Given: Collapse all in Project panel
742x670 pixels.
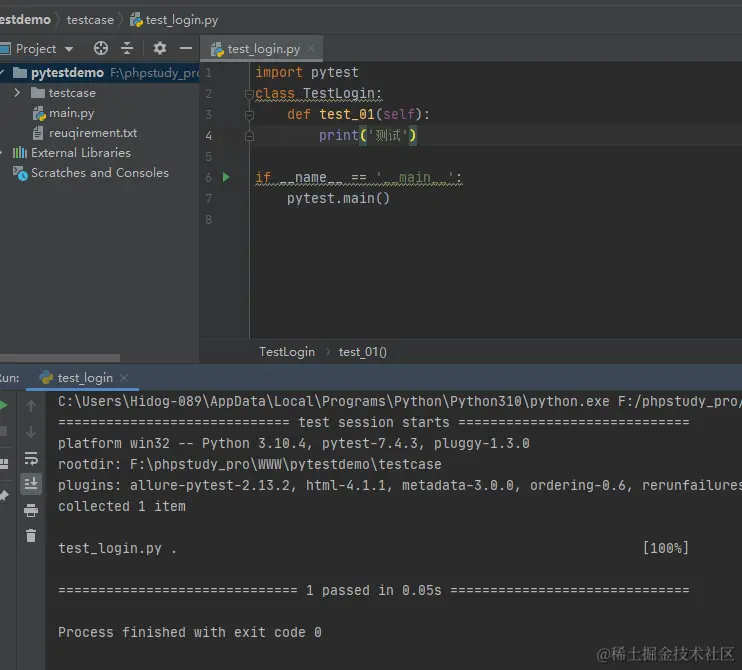Looking at the screenshot, I should click(x=127, y=48).
